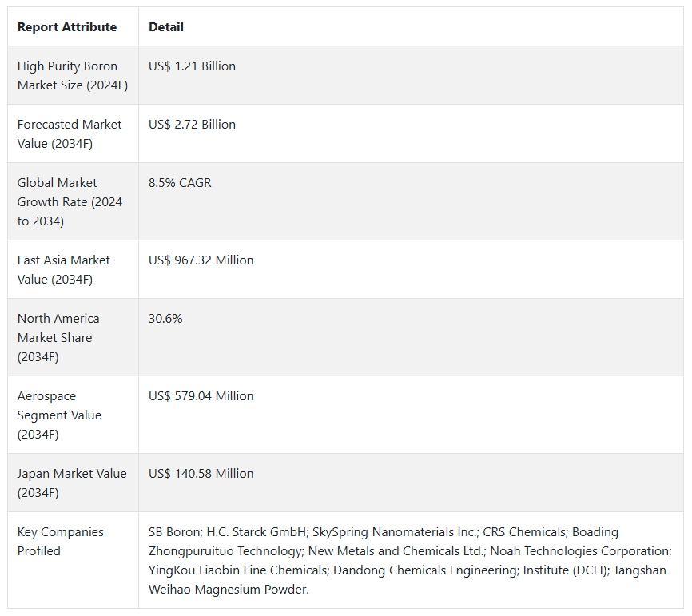Click the US$ 140.58 Million value
692x616 pixels.
(201, 474)
